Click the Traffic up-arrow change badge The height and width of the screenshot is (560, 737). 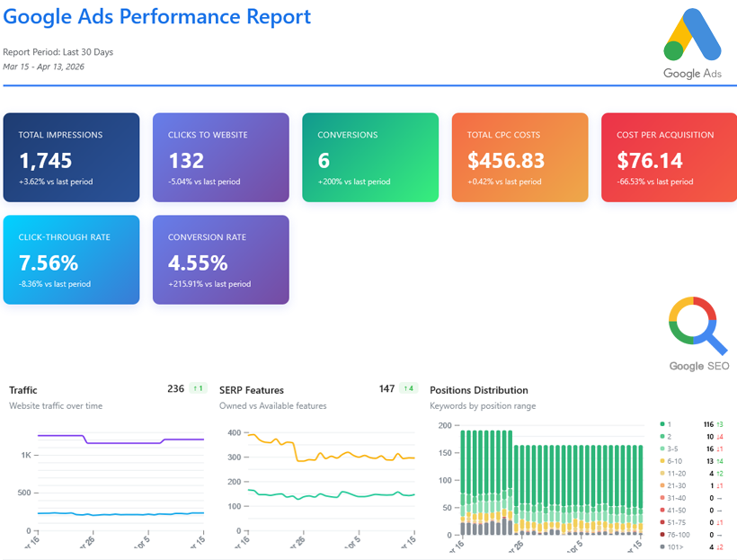tap(199, 388)
